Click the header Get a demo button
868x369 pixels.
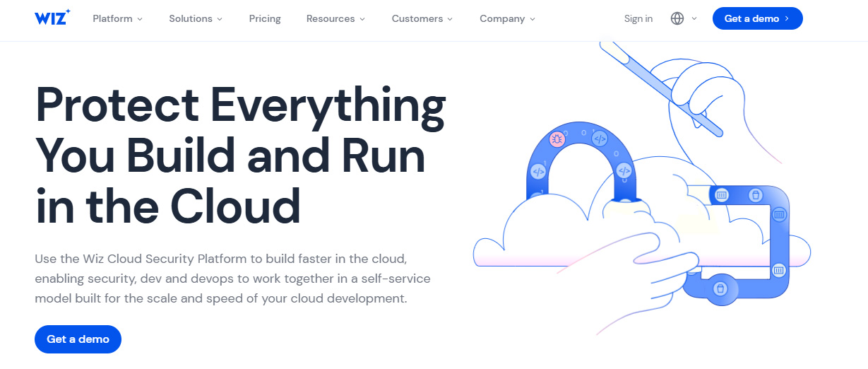[x=758, y=18]
